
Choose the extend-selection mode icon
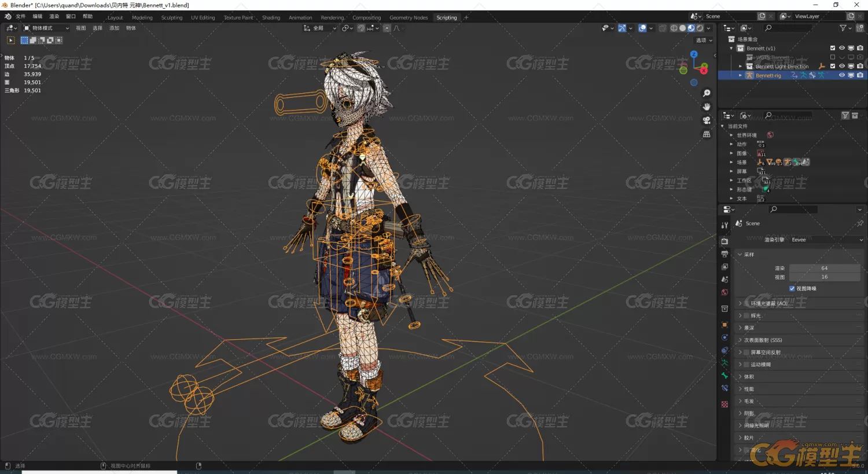tap(33, 40)
